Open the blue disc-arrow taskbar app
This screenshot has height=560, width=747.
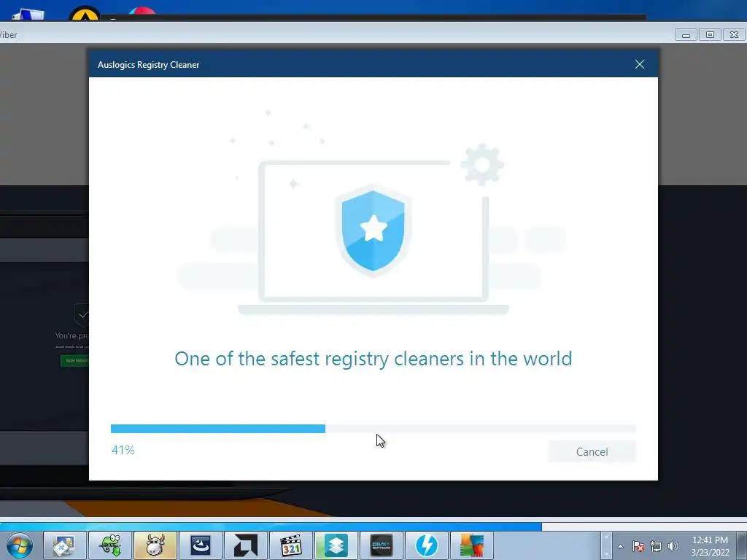click(x=201, y=545)
